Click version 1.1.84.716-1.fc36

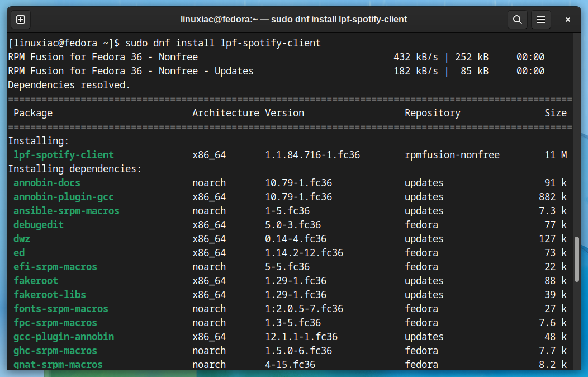pyautogui.click(x=312, y=155)
